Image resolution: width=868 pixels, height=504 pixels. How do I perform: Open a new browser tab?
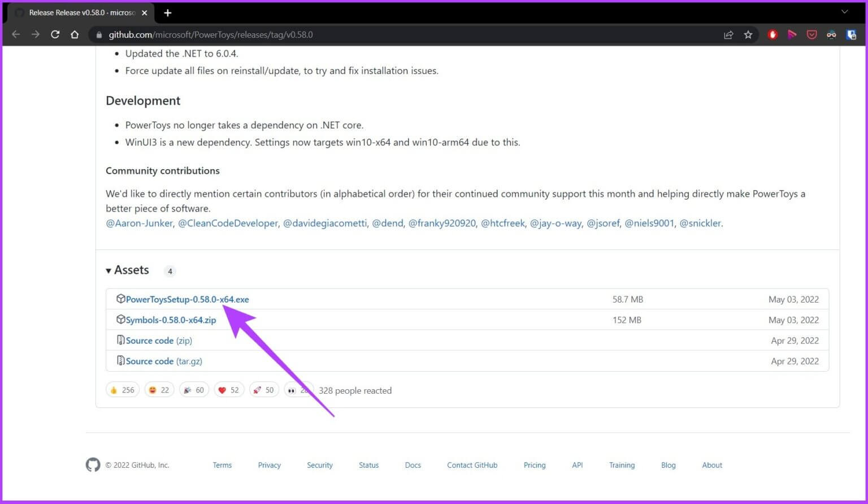point(167,12)
